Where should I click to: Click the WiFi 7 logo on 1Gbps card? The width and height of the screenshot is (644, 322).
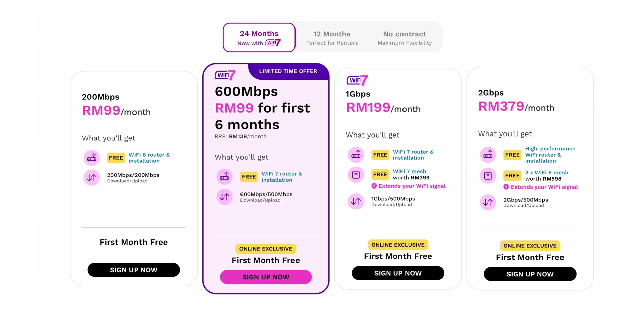357,80
